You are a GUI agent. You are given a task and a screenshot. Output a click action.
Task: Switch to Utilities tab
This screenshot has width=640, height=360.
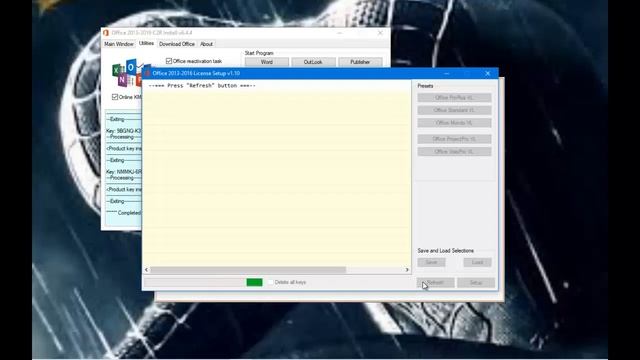click(x=146, y=43)
